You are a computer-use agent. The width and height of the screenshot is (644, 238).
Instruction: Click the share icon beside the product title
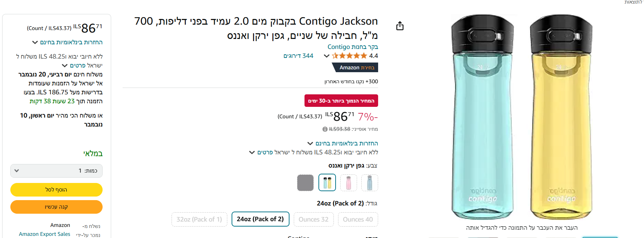(x=400, y=26)
